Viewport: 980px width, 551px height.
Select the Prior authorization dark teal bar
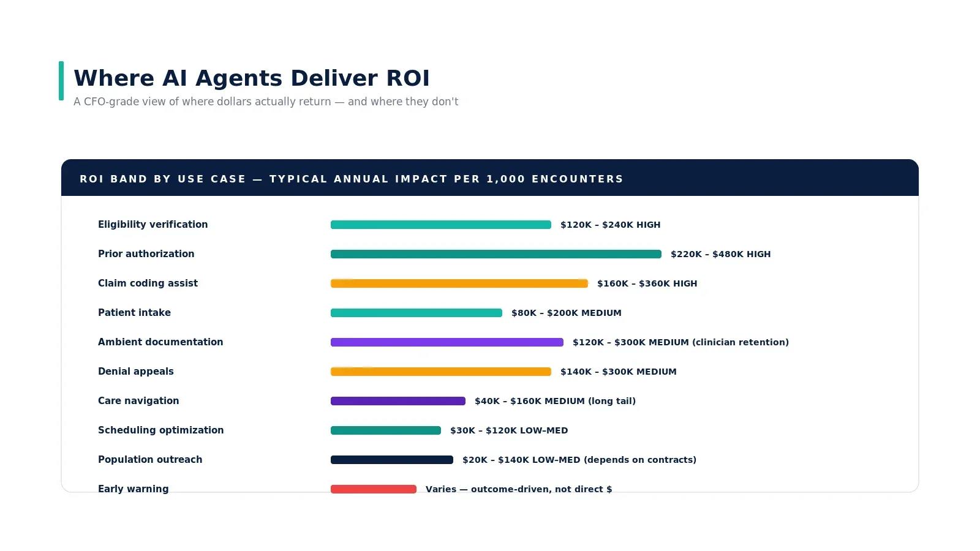496,254
